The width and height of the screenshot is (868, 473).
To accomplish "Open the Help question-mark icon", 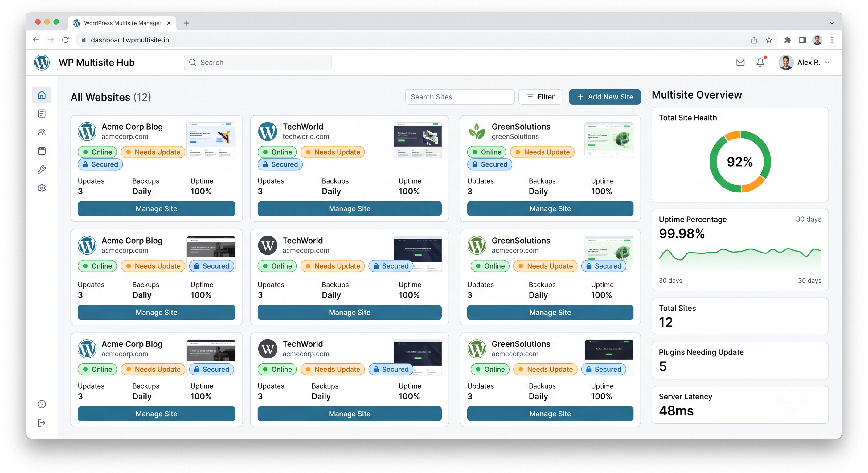I will pos(42,404).
